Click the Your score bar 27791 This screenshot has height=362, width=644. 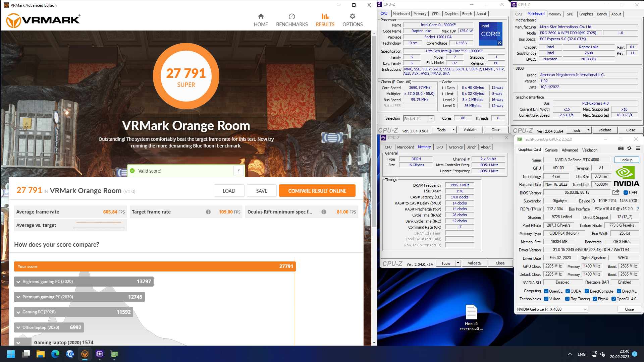[x=155, y=266]
